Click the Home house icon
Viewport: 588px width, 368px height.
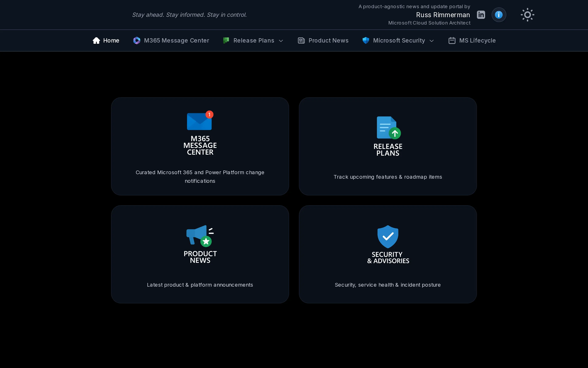click(96, 40)
